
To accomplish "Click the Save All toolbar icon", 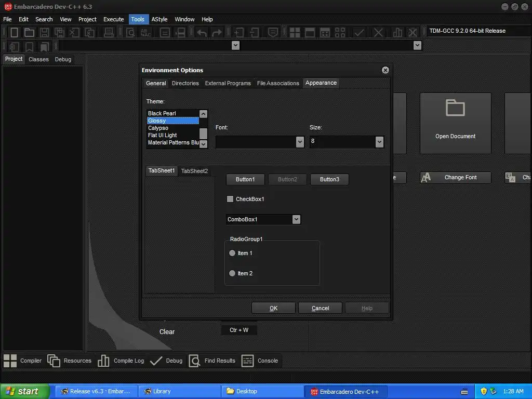I will 59,33.
